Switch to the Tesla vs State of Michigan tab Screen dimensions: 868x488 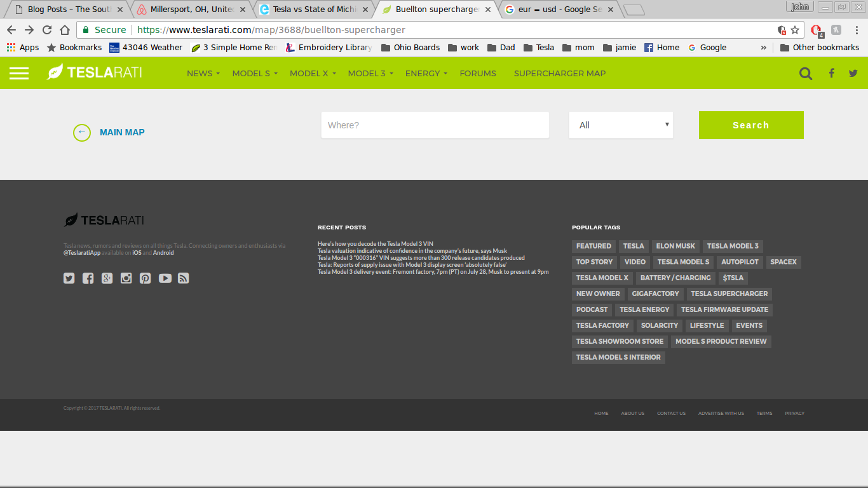pos(315,10)
